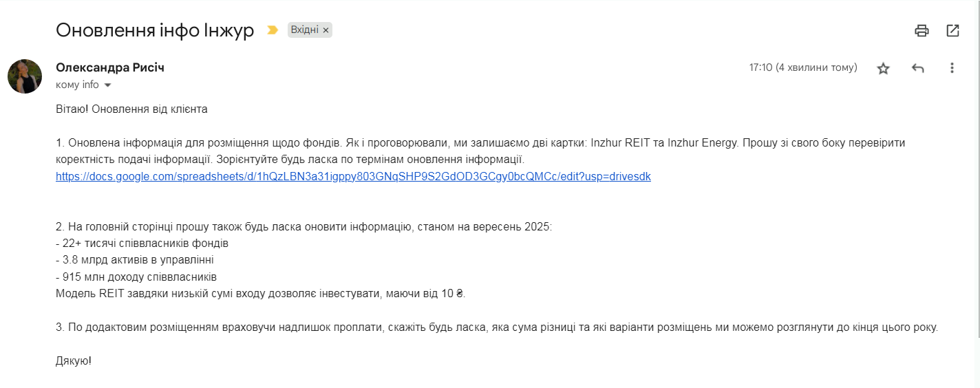Open the email in a new window
Screen dimensions: 980x388
tap(952, 30)
